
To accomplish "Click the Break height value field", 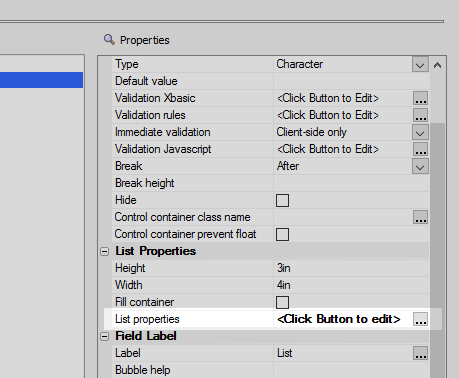I will 351,183.
